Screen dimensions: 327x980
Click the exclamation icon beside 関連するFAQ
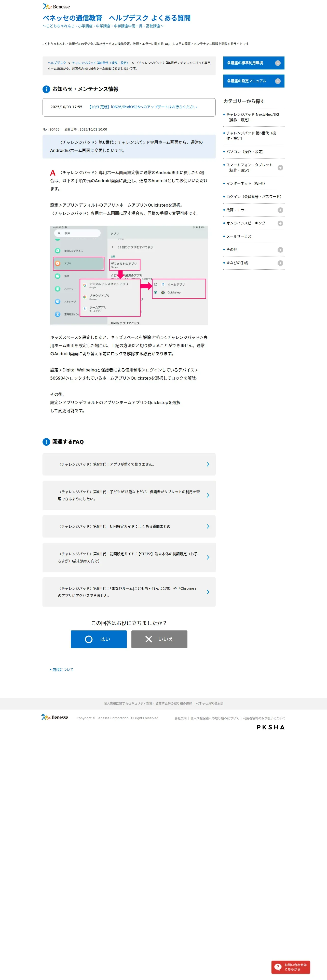click(x=46, y=442)
